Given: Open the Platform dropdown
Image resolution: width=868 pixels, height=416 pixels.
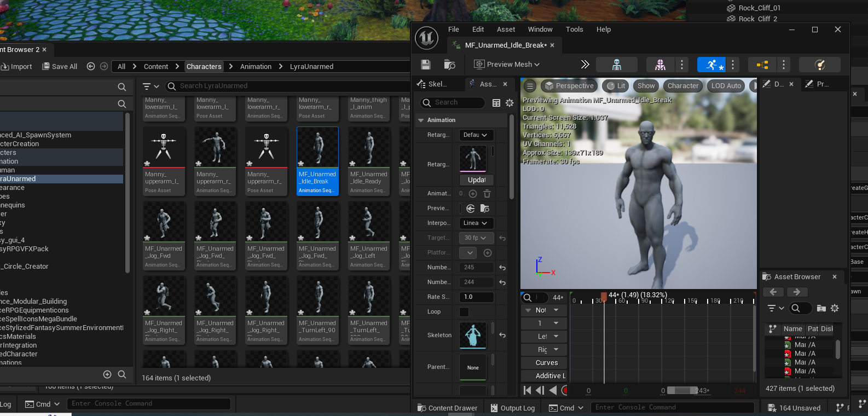Looking at the screenshot, I should tap(468, 253).
